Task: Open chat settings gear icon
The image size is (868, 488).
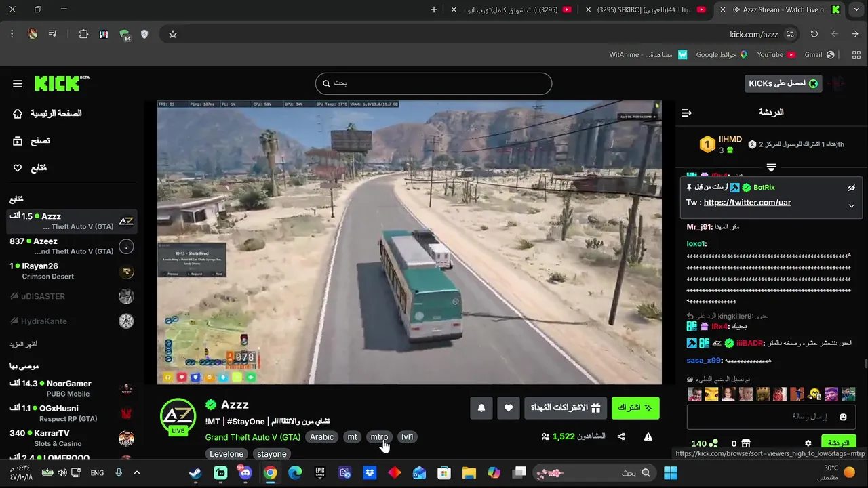Action: point(808,443)
